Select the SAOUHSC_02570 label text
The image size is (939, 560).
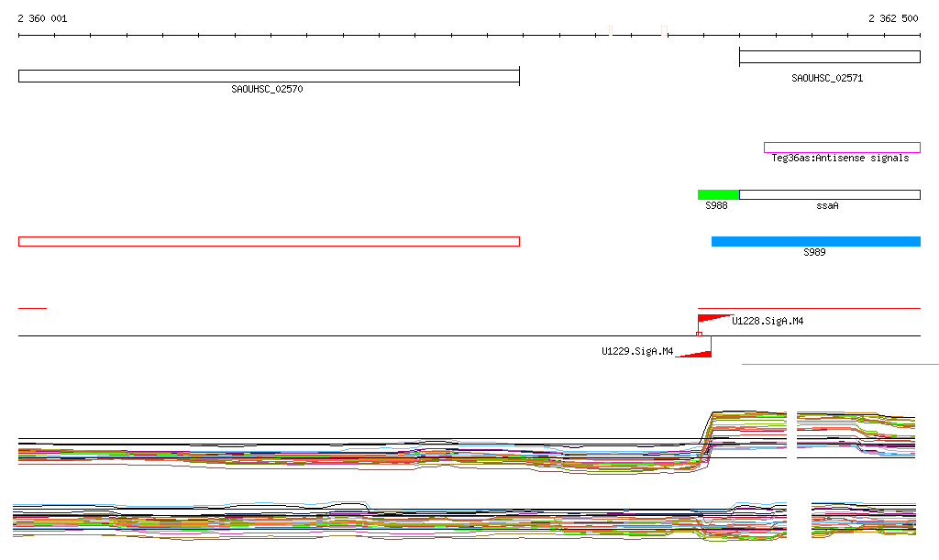pos(267,89)
